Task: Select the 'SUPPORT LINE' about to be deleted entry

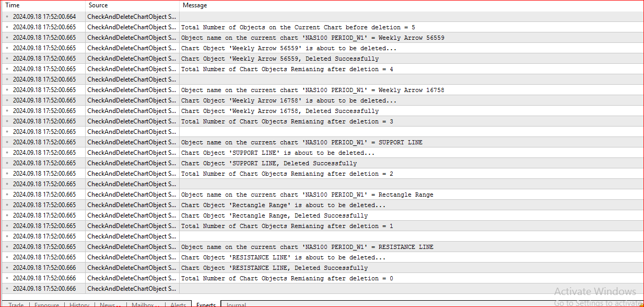Action: click(313, 152)
